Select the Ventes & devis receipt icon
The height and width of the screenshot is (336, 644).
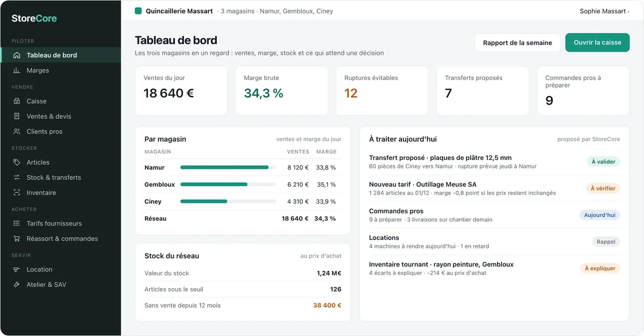coord(17,116)
